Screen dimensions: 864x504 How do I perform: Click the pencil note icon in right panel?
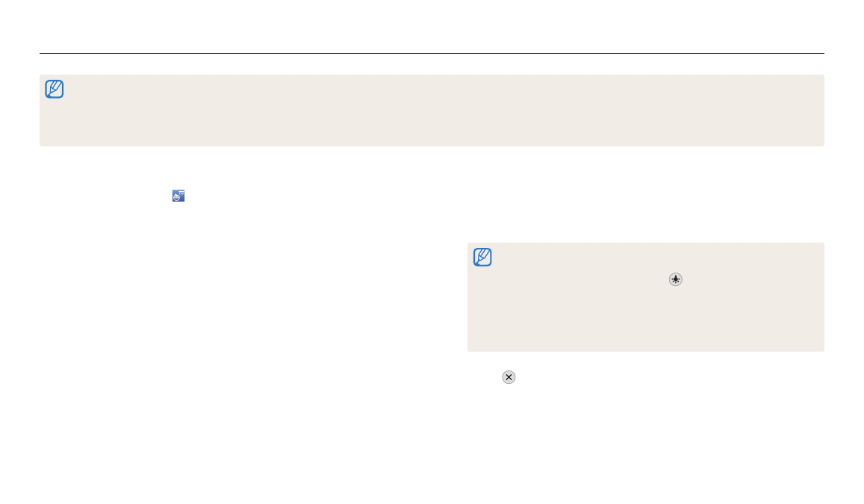pyautogui.click(x=482, y=258)
